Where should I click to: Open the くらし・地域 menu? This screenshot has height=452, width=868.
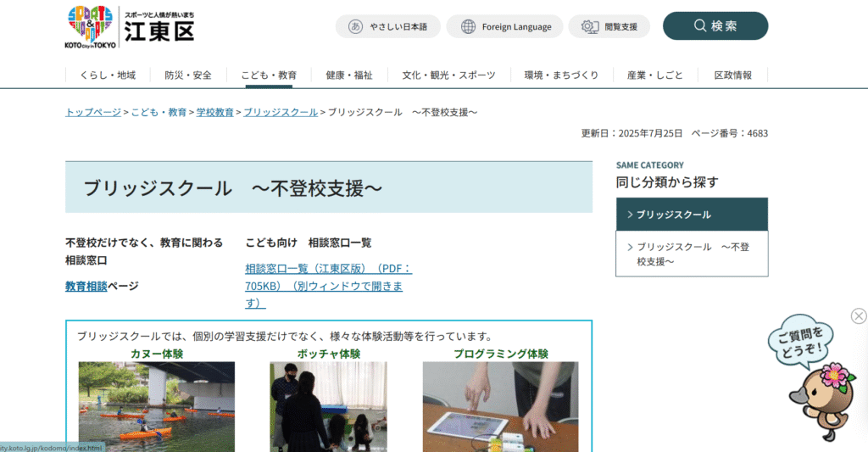click(108, 75)
